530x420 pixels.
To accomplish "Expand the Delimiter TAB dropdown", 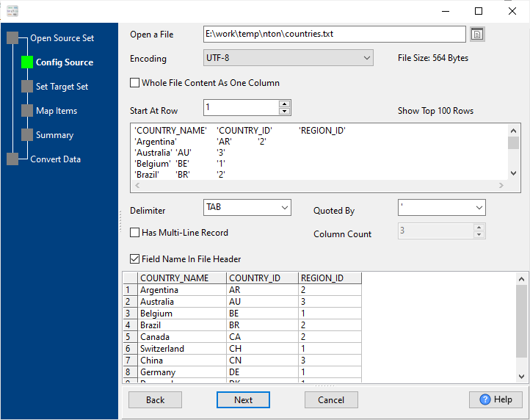I will tap(247, 208).
